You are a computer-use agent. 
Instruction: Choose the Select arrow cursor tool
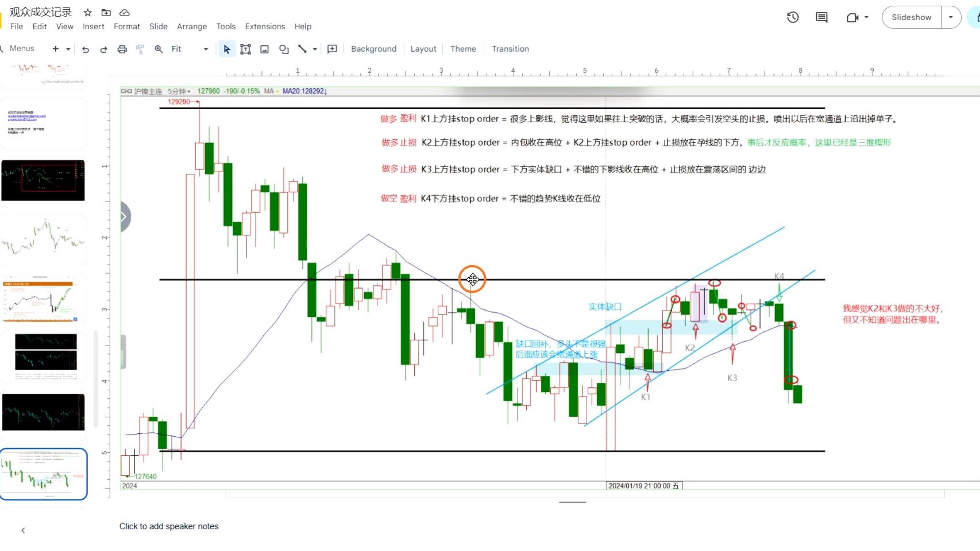[227, 49]
